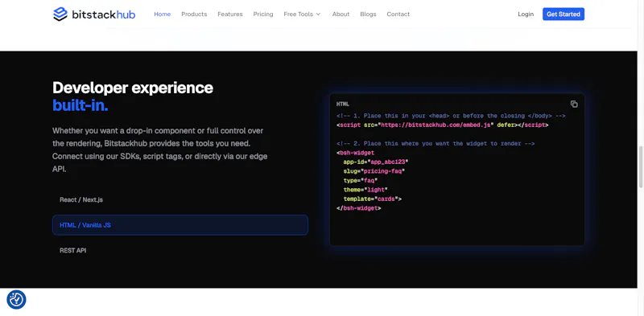
Task: Click the slug="pricing-faq" code line
Action: pyautogui.click(x=374, y=171)
